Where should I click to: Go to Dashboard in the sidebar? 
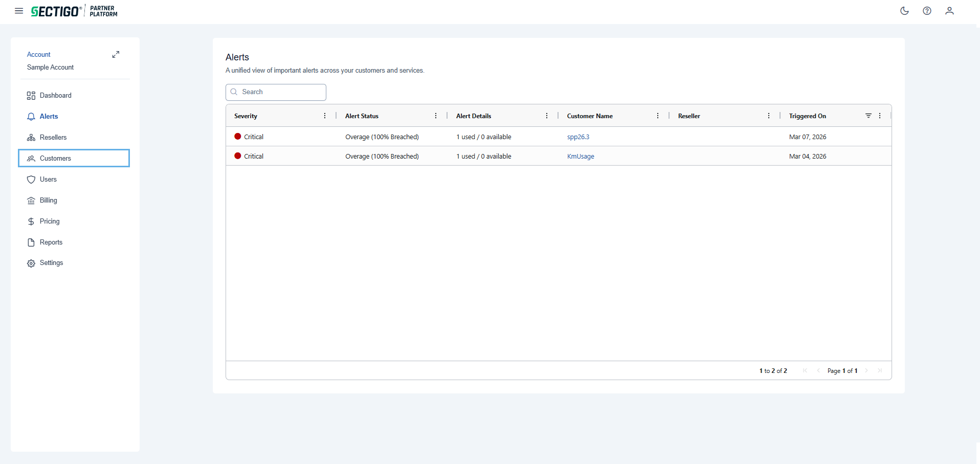[x=55, y=96]
